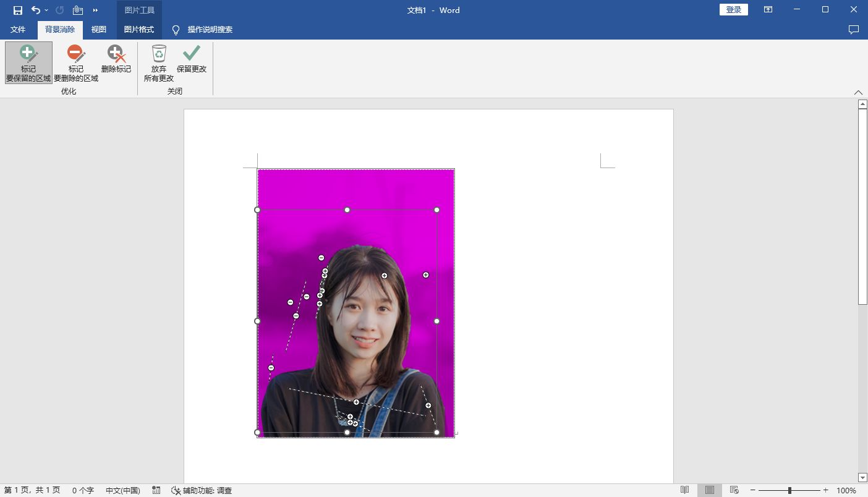The height and width of the screenshot is (497, 868).
Task: Collapse the ribbon with the chevron
Action: pos(858,93)
